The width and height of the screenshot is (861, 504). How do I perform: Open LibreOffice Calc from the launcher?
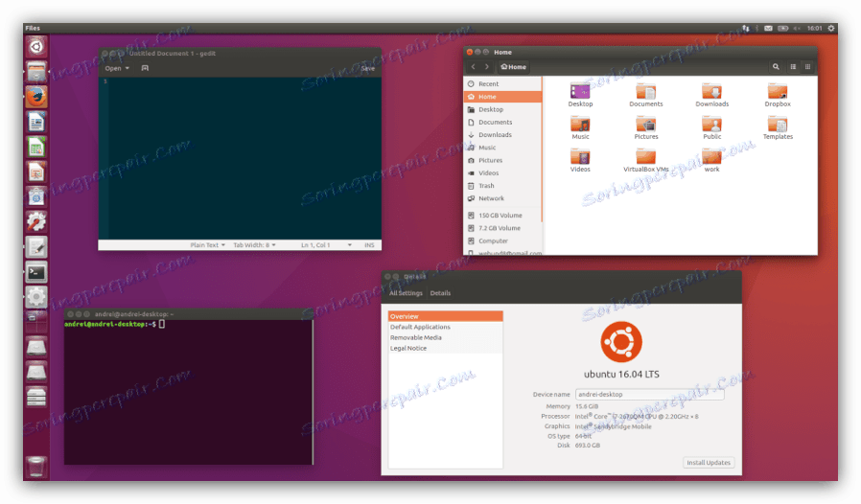coord(36,148)
